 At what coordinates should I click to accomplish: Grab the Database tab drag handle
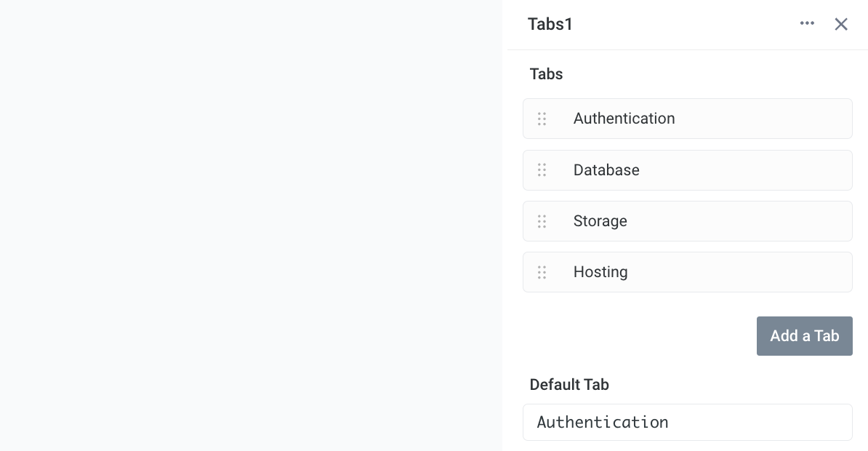click(x=542, y=169)
